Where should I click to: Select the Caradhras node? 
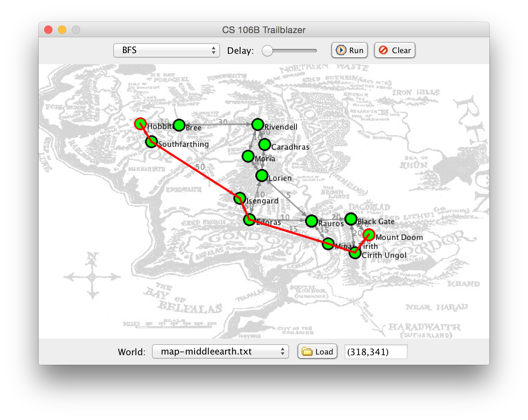click(264, 144)
